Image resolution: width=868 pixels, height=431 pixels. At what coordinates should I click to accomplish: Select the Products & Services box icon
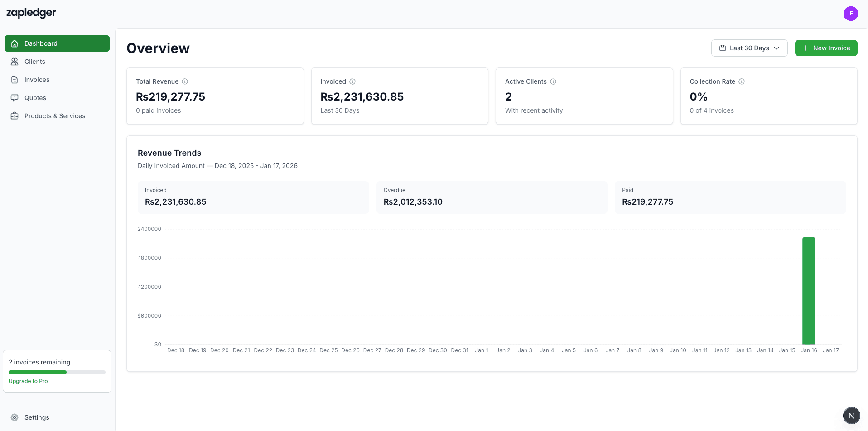tap(15, 116)
